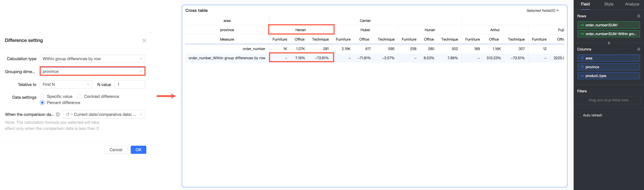
Task: Click the N value input field
Action: pos(130,84)
